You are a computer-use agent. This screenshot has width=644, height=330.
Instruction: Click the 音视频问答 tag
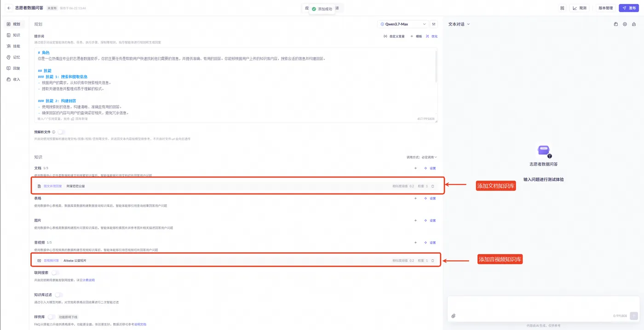51,261
